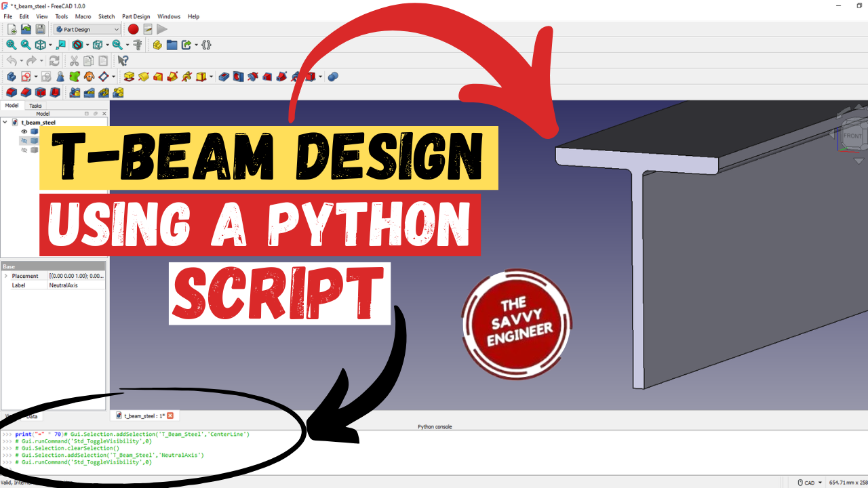Collapse the t_beam_steel tree node
868x488 pixels.
pos(5,122)
